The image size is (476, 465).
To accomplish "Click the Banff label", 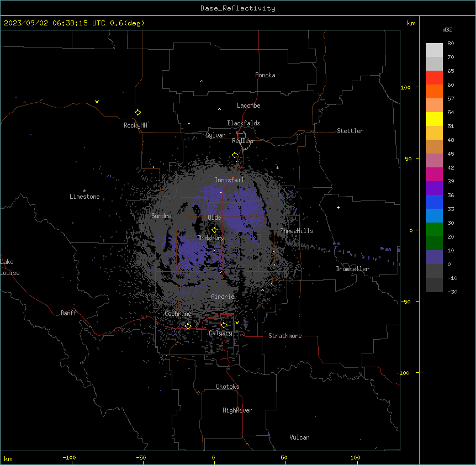I will 68,313.
